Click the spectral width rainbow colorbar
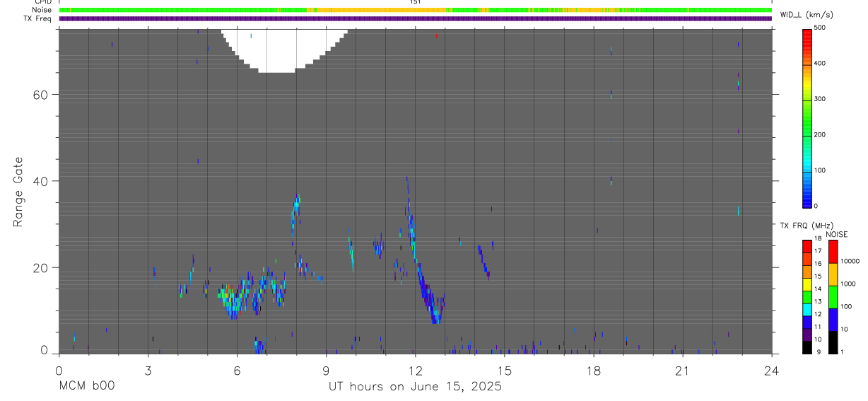Screen dimensions: 868x401 (x=808, y=118)
